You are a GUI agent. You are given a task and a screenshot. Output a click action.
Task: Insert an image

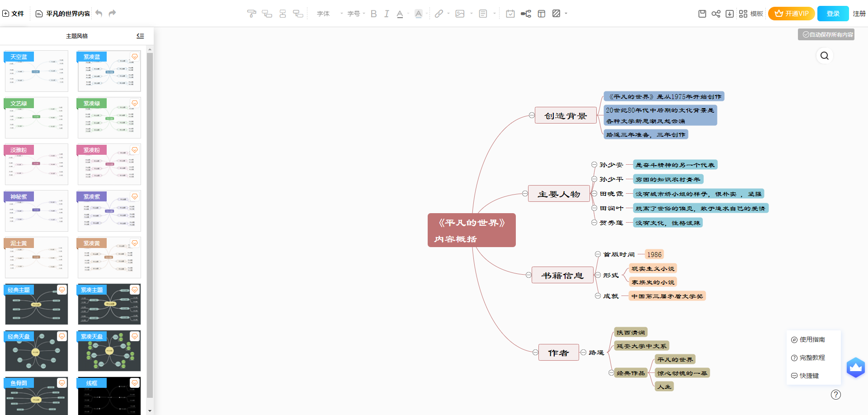point(460,14)
